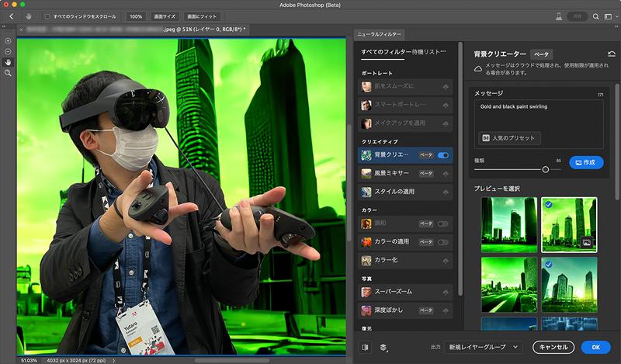Click the メッセージ prompt text field
The image size is (621, 364).
coord(539,124)
